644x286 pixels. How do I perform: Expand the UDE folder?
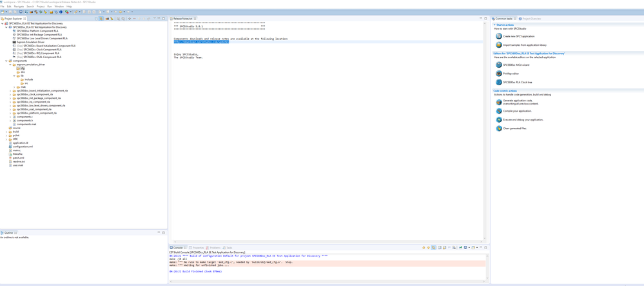(6, 139)
